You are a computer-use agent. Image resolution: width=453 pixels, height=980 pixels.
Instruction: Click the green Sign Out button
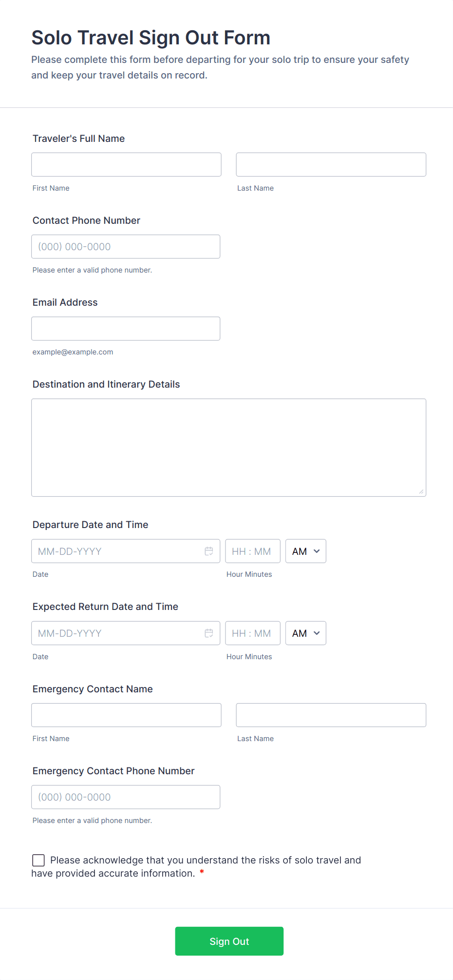229,941
